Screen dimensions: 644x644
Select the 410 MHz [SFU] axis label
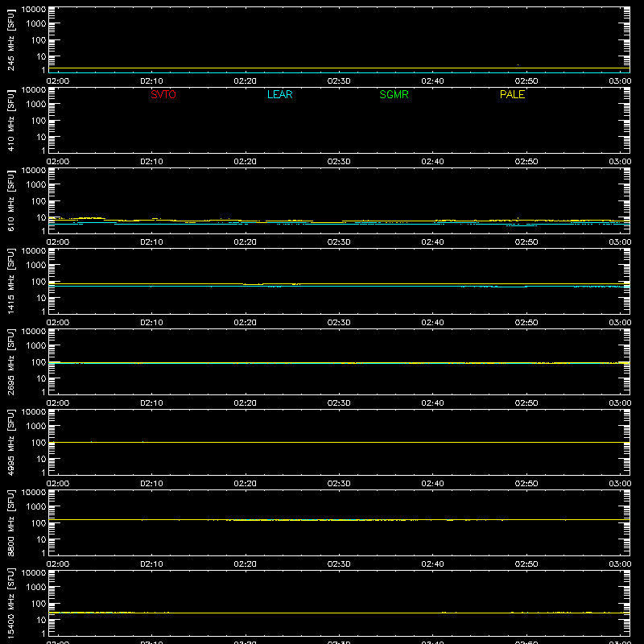tap(10, 120)
